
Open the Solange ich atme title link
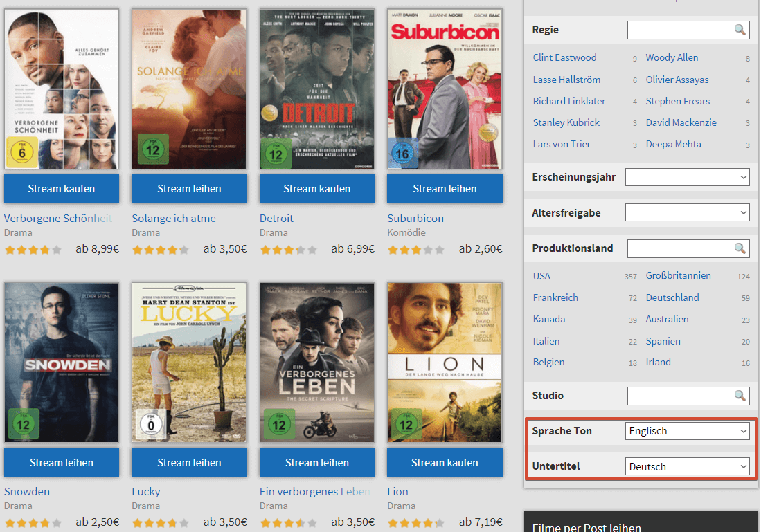pyautogui.click(x=174, y=219)
